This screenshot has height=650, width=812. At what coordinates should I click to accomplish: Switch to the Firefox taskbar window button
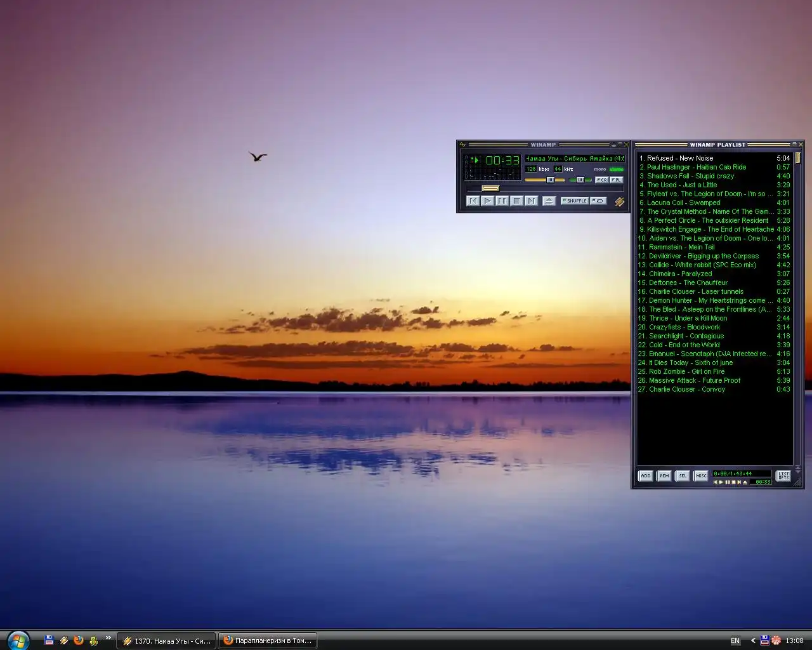pos(268,640)
